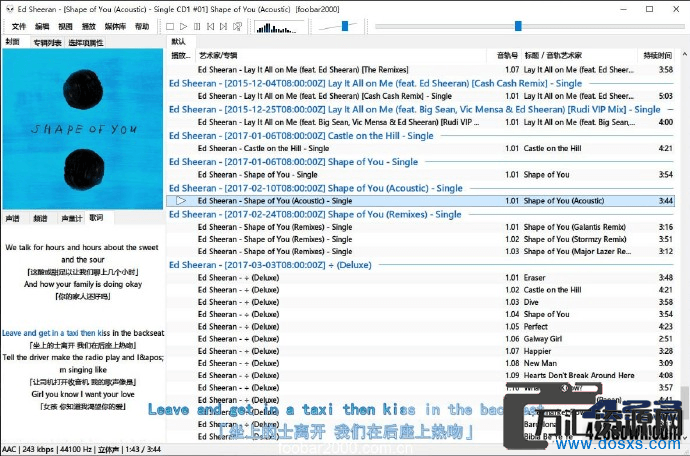Select the playing Shape of You (Acoustic) row
The image size is (690, 456).
point(420,201)
